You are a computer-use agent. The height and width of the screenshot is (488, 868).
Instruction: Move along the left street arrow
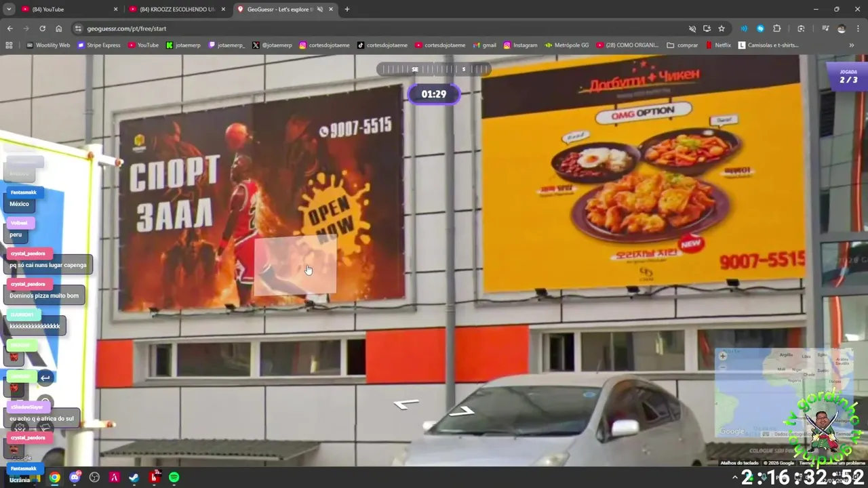pyautogui.click(x=406, y=404)
